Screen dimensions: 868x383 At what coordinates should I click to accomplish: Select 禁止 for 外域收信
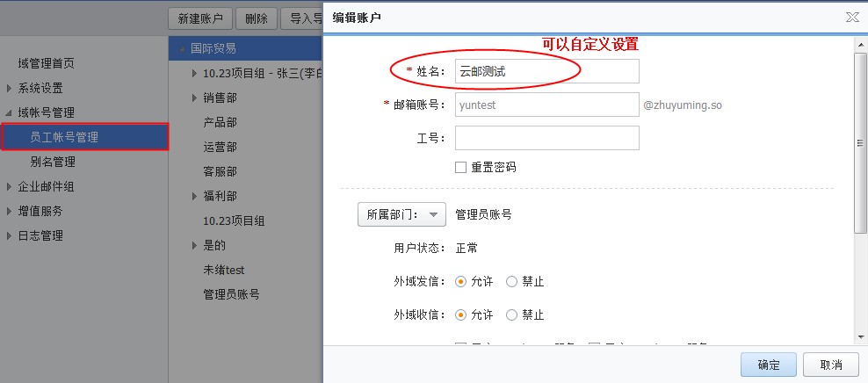(x=512, y=314)
